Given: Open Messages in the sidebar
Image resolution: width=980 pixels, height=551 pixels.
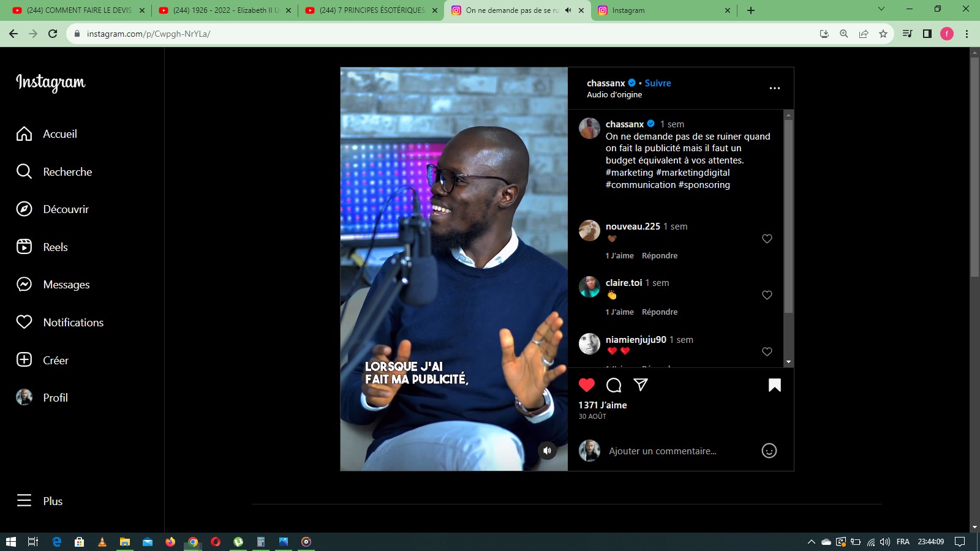Looking at the screenshot, I should pyautogui.click(x=66, y=285).
